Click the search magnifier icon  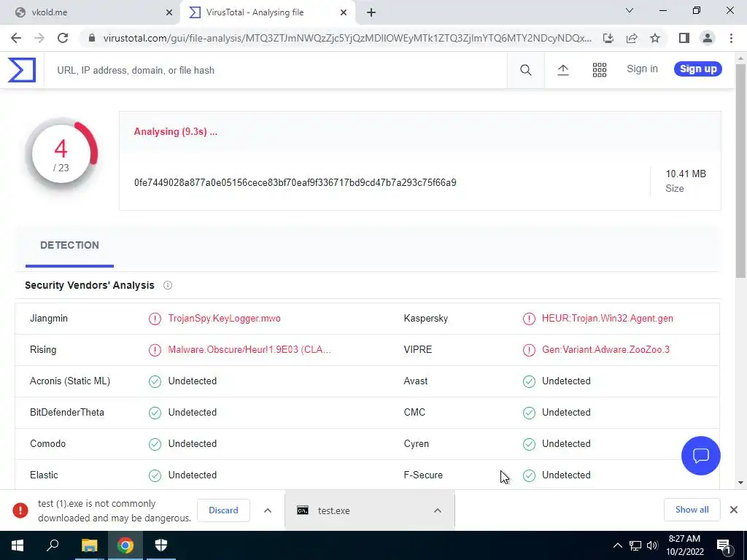(525, 70)
